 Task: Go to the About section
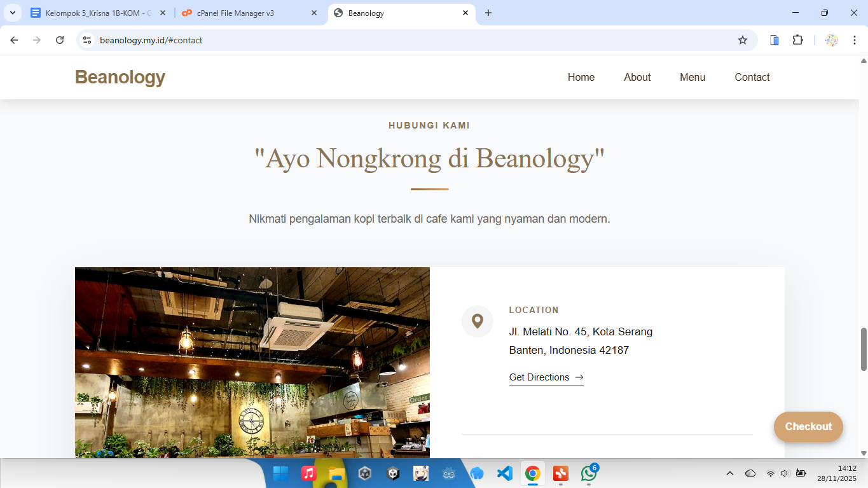pyautogui.click(x=637, y=77)
